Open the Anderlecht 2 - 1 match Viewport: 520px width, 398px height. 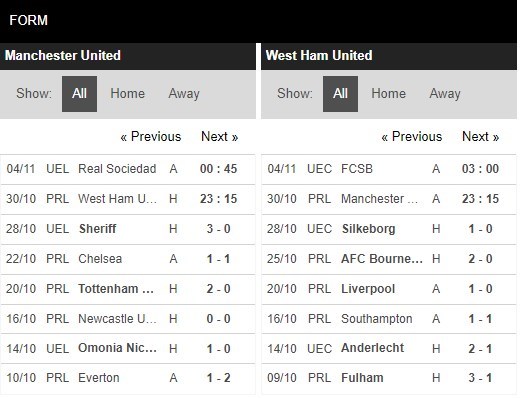[389, 349]
